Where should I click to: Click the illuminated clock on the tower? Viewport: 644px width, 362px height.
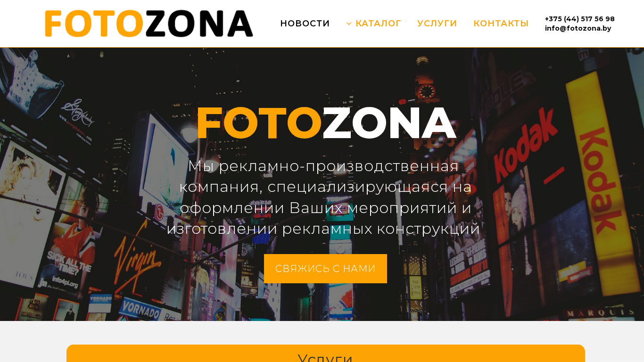[x=426, y=90]
